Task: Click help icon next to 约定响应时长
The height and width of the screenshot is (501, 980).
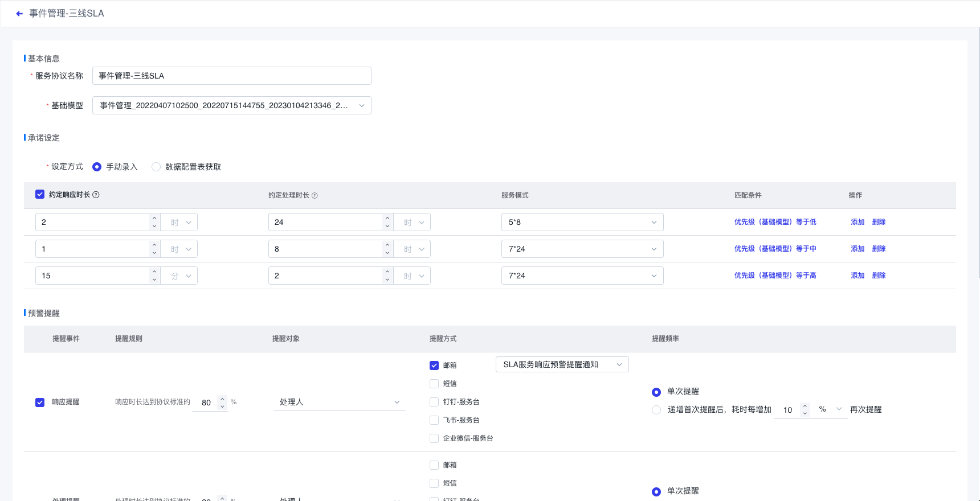Action: 96,195
